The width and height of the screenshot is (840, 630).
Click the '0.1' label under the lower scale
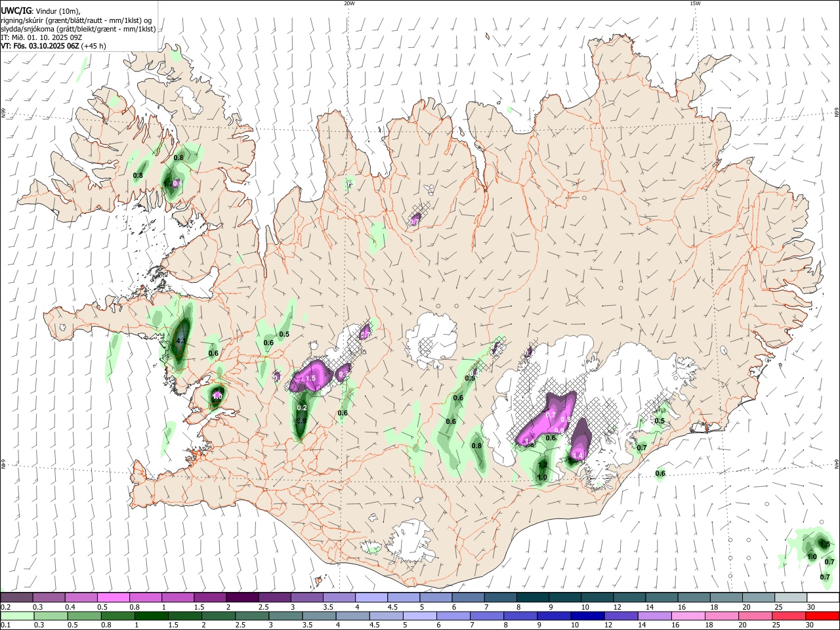pyautogui.click(x=5, y=625)
